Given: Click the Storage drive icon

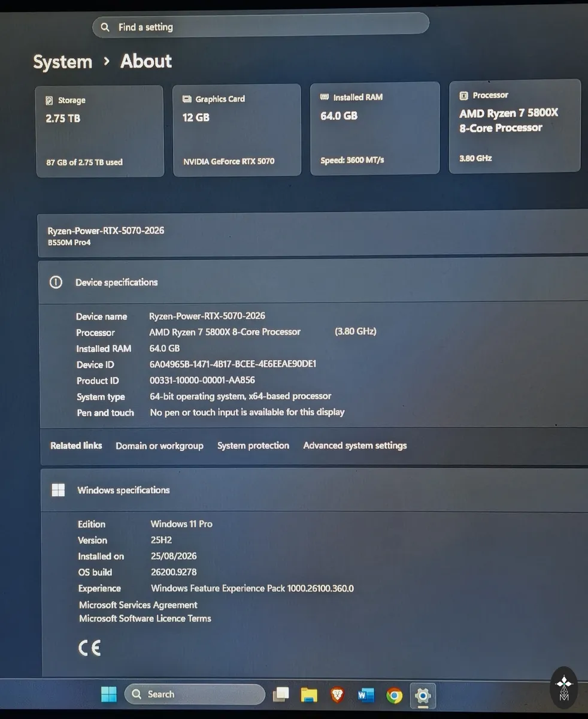Looking at the screenshot, I should (x=49, y=101).
